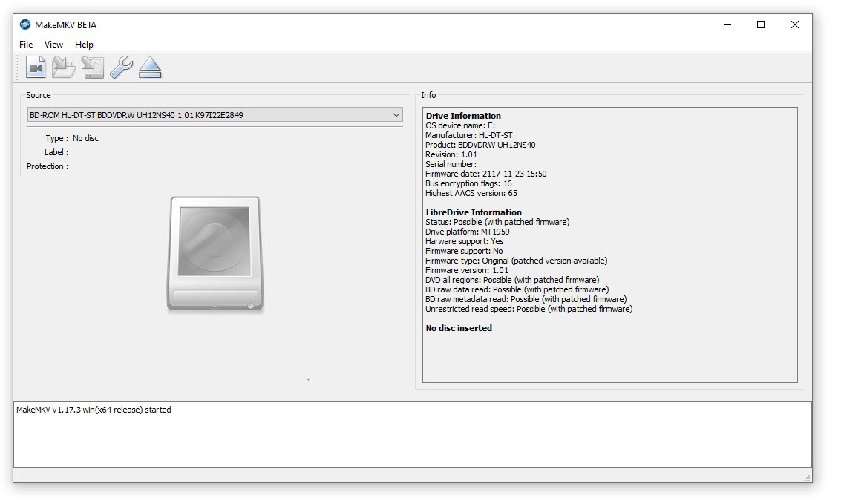
Task: Click the 'Bus encryption flags: 16' line
Action: pyautogui.click(x=468, y=183)
